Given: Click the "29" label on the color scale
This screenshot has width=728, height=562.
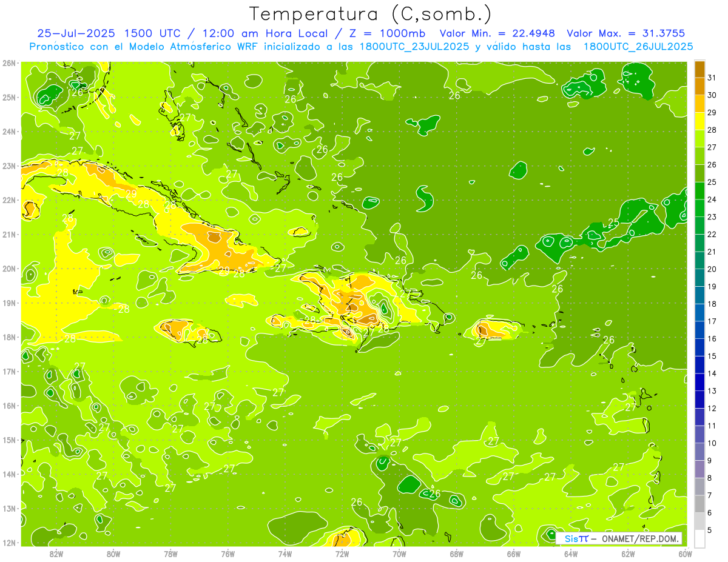Looking at the screenshot, I should tap(712, 112).
